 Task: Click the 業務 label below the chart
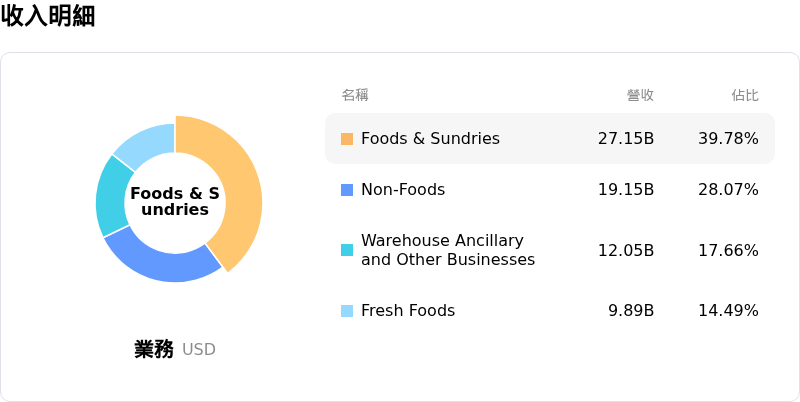click(154, 349)
